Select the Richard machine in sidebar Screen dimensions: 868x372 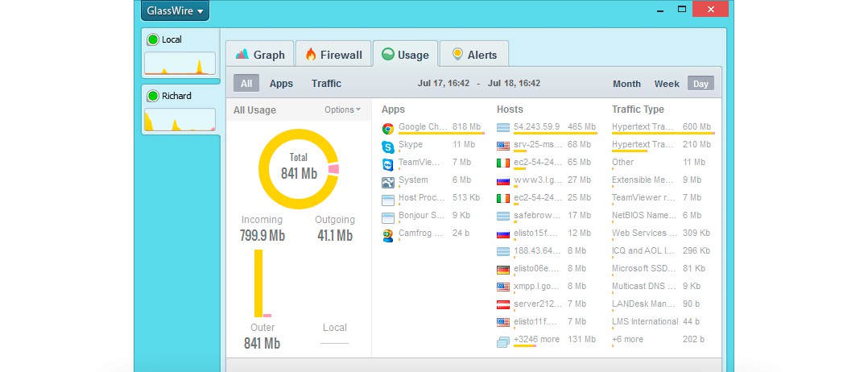[180, 110]
